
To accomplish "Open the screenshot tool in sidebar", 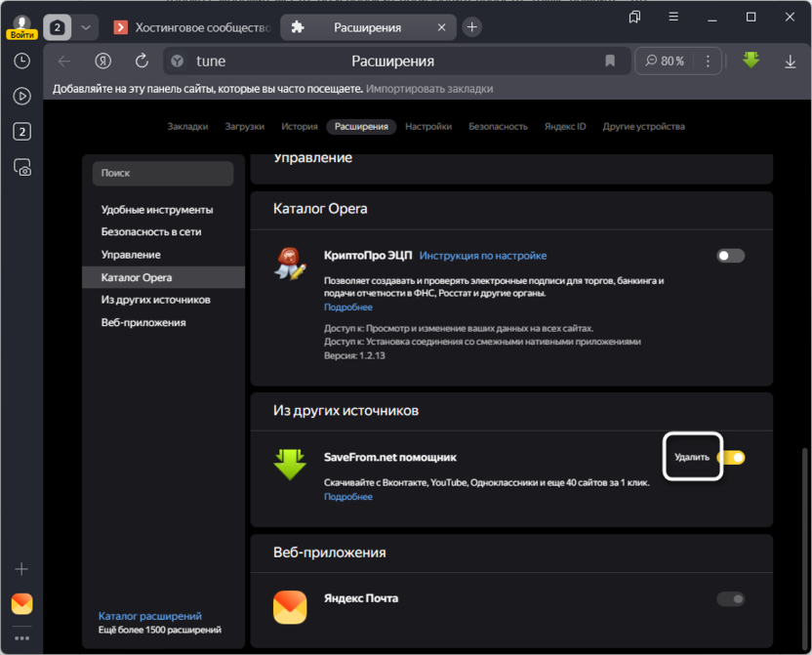I will click(21, 167).
